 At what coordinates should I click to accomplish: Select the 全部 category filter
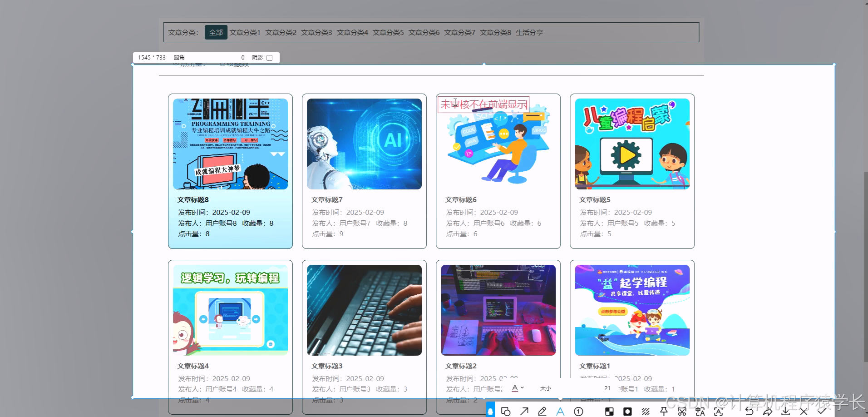216,32
